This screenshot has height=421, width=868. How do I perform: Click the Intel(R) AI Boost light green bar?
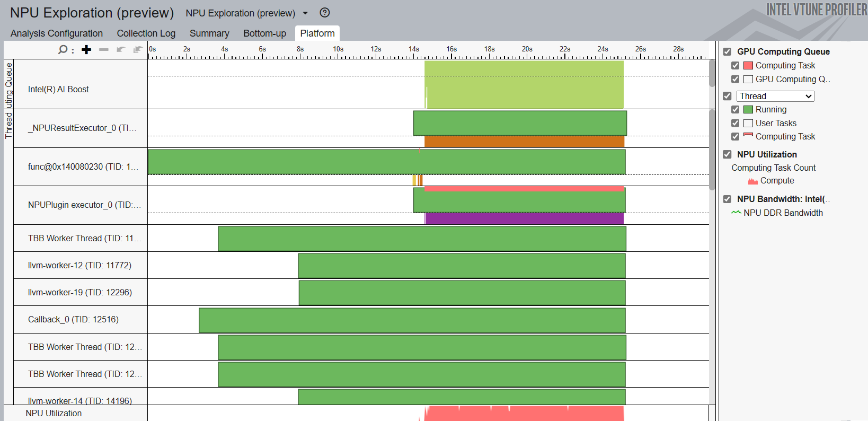[524, 85]
